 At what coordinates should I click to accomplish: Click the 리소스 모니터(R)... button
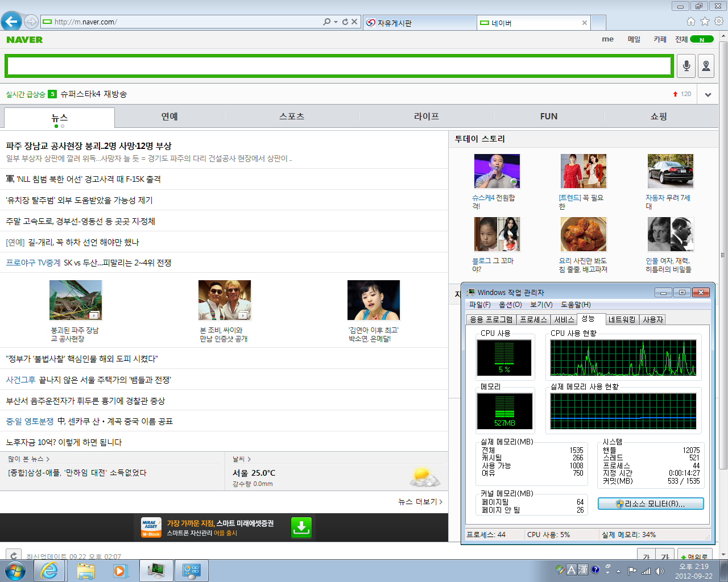pyautogui.click(x=651, y=504)
